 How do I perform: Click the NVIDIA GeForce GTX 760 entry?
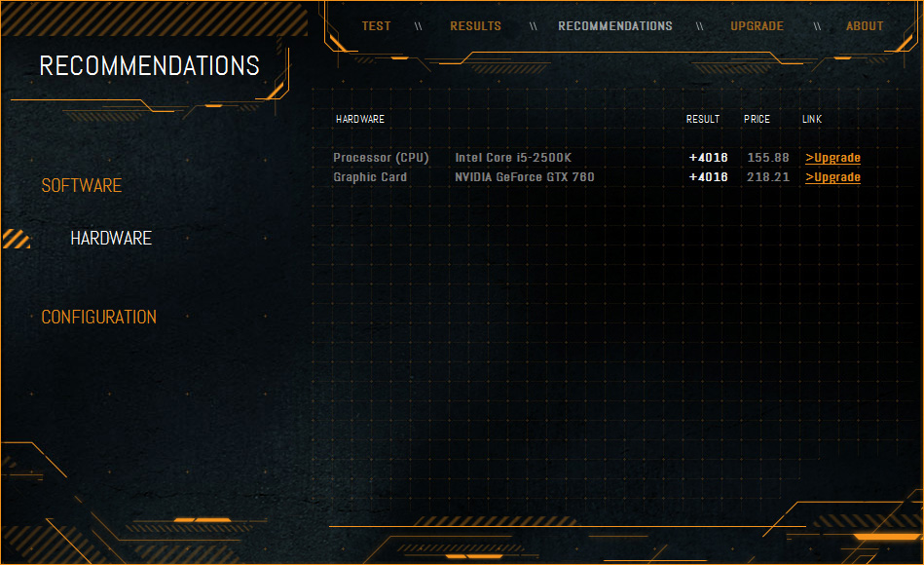coord(525,177)
